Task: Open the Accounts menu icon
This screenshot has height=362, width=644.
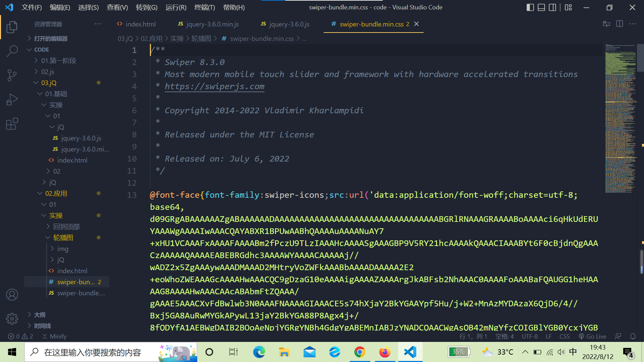Action: 12,295
